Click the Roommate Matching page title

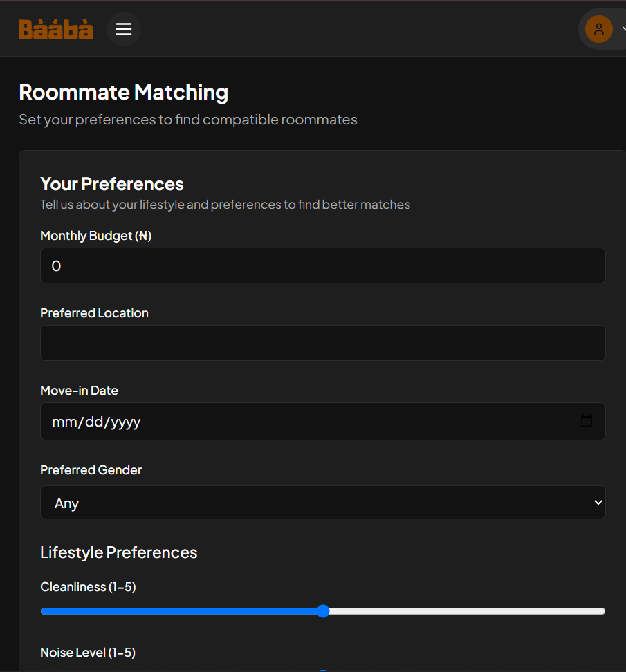click(123, 92)
